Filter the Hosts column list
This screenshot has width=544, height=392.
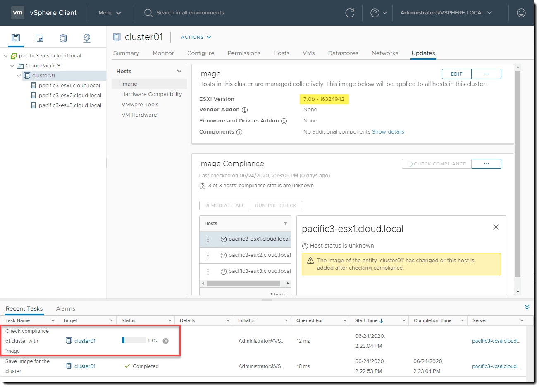285,224
